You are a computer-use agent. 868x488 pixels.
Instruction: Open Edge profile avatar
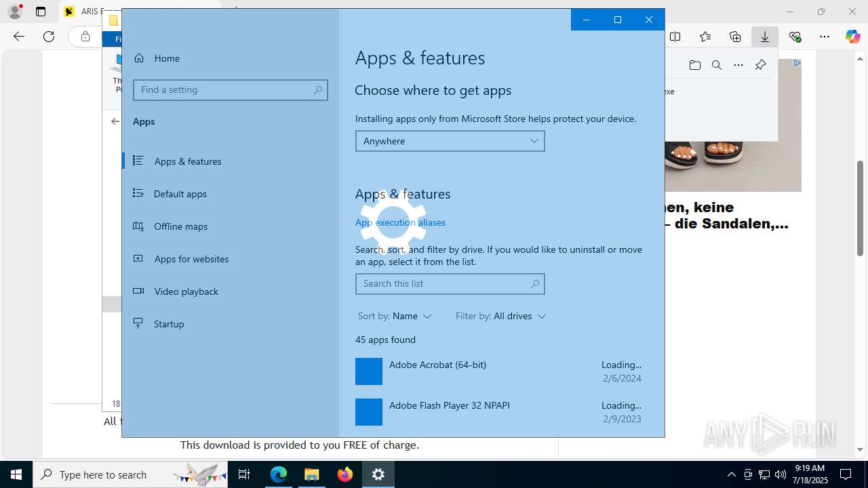[14, 12]
